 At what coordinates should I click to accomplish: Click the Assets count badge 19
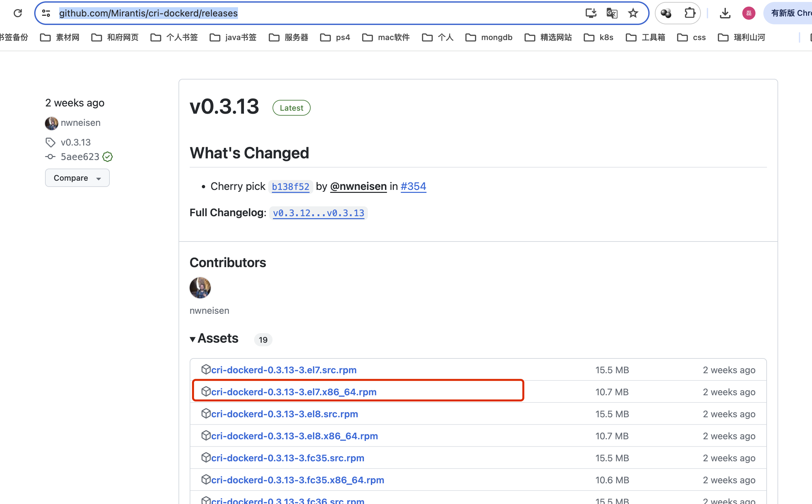[263, 340]
